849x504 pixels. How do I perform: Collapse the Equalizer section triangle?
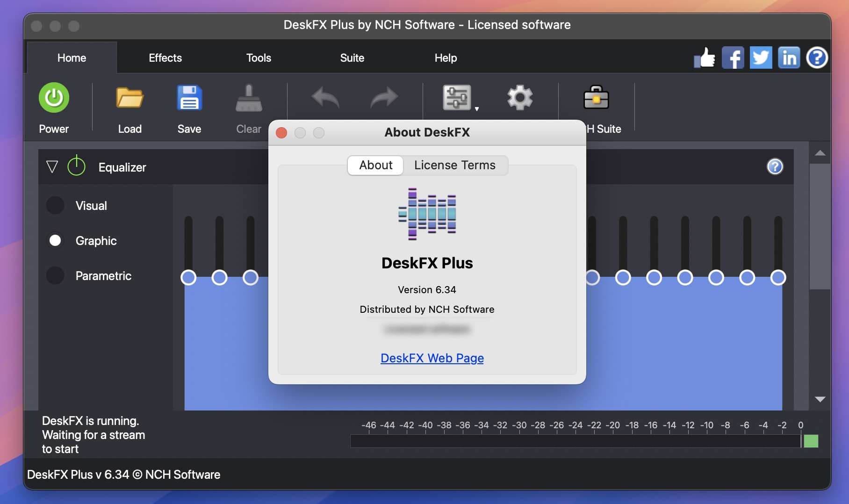point(52,167)
